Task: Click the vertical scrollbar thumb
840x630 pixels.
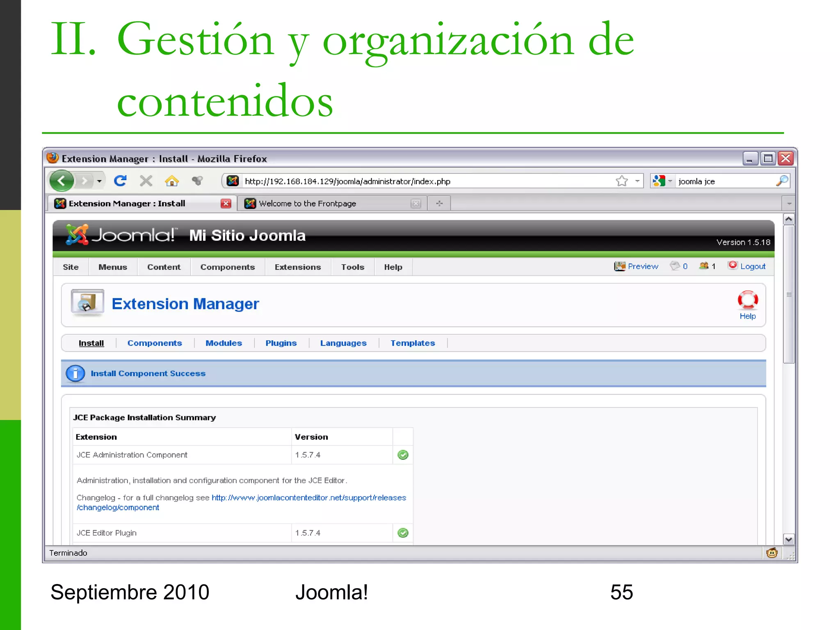Action: pyautogui.click(x=788, y=294)
